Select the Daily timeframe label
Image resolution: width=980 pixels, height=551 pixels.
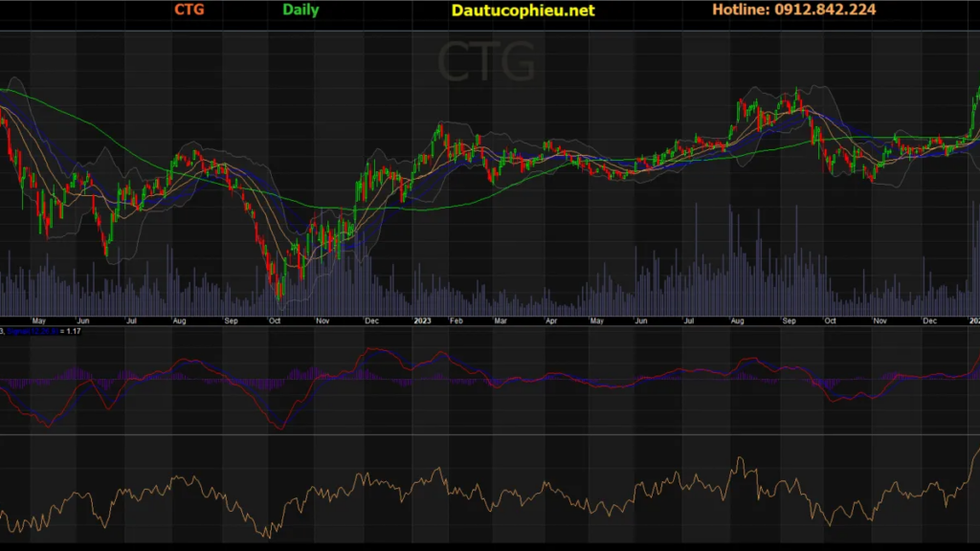pos(301,11)
